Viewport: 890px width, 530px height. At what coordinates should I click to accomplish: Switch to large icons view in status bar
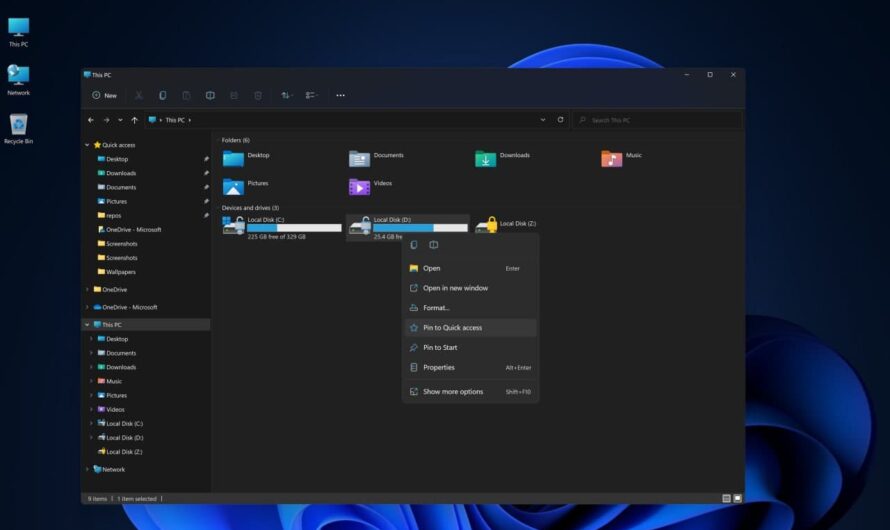pos(737,498)
